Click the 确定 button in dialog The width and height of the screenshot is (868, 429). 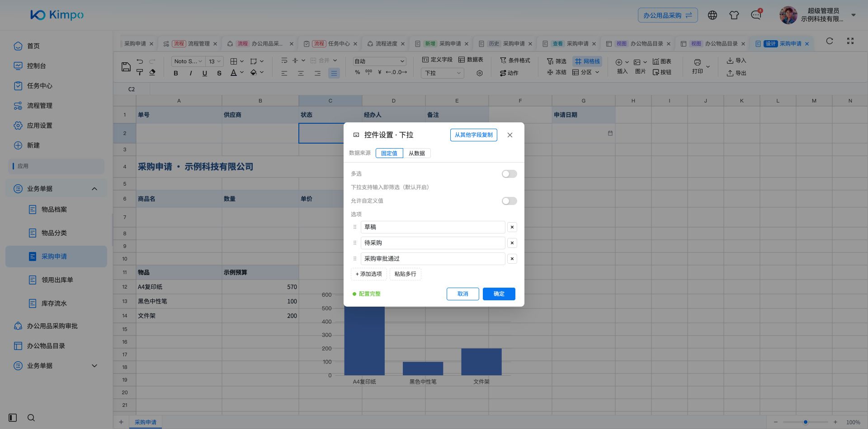click(499, 294)
